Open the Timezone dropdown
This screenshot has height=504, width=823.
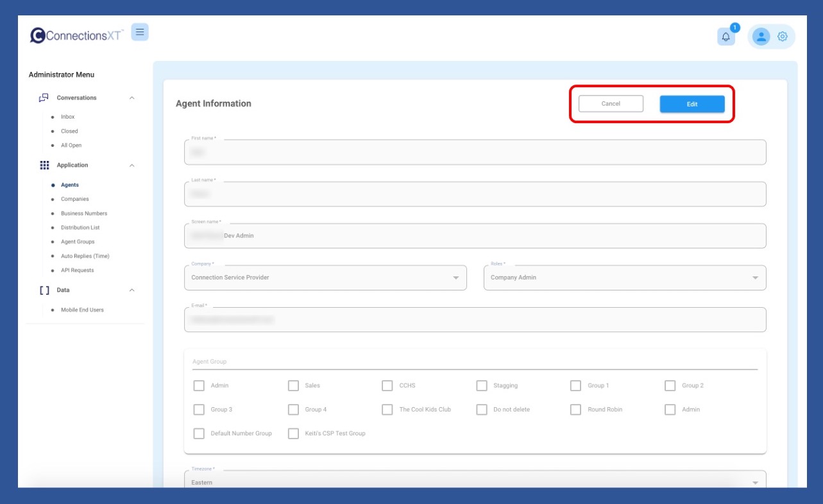click(475, 482)
